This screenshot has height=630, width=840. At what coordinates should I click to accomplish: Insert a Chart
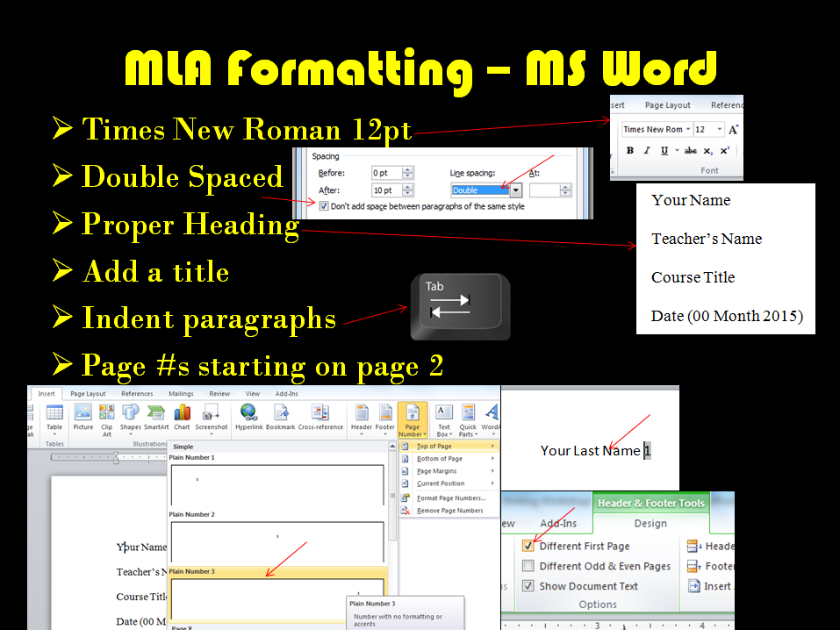point(182,418)
